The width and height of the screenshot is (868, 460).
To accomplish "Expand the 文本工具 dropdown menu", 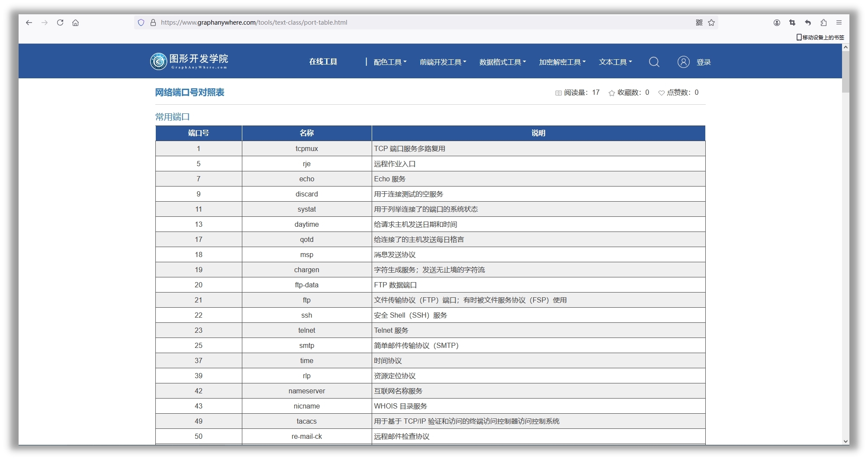I will (x=615, y=62).
